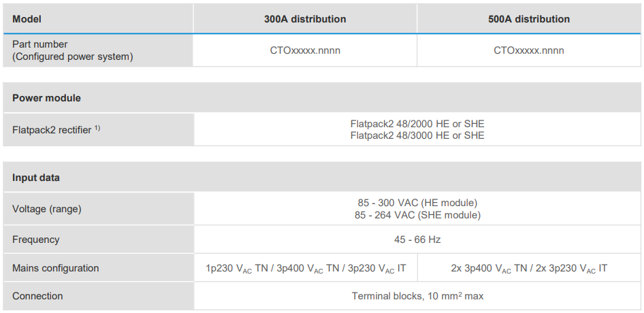Click the 45 - 66 Hz frequency value
This screenshot has width=644, height=313.
pyautogui.click(x=417, y=240)
